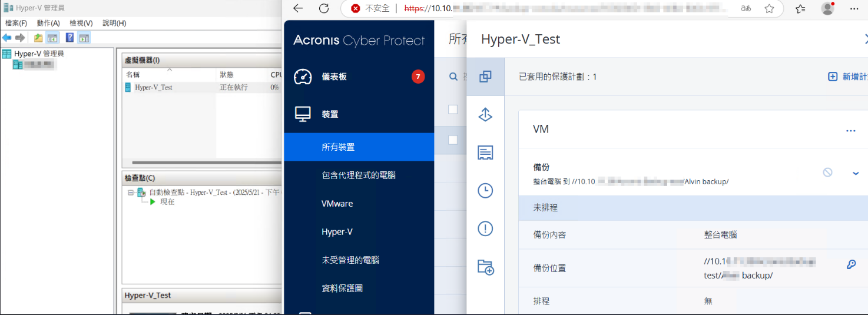Open 檔案(F) menu

[x=16, y=23]
